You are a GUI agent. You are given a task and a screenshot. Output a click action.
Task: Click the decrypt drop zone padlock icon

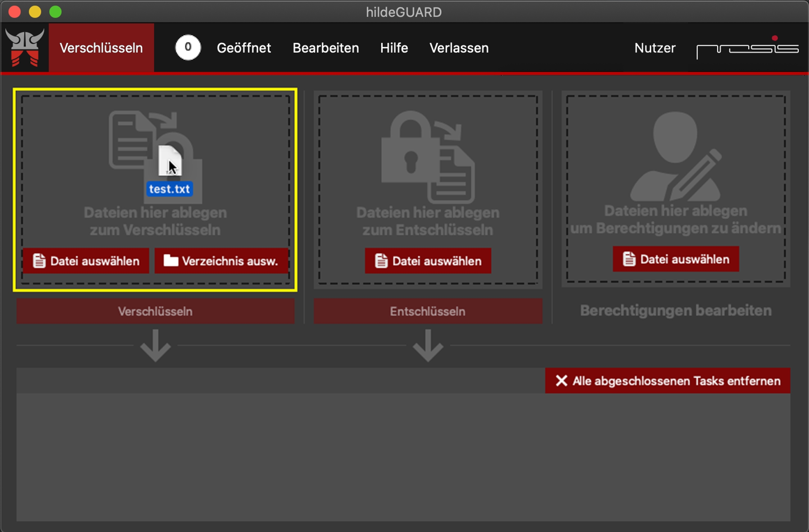410,152
